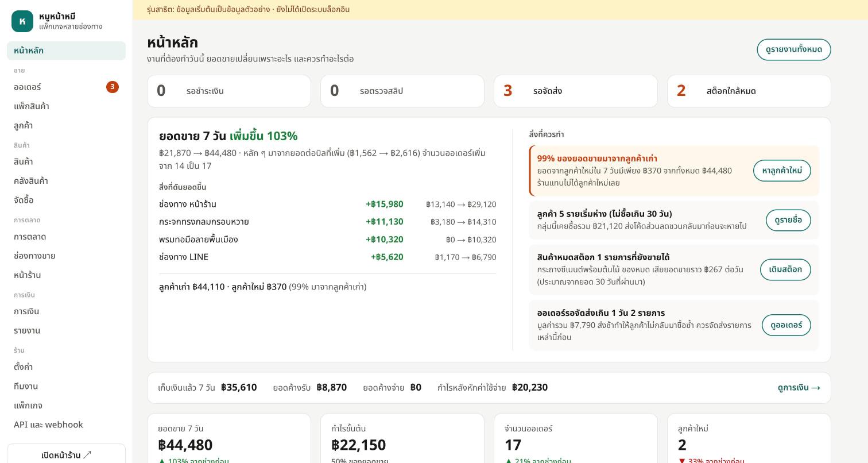Select ลูกค้า from the sidebar
Viewport: 868px width, 463px height.
click(66, 125)
